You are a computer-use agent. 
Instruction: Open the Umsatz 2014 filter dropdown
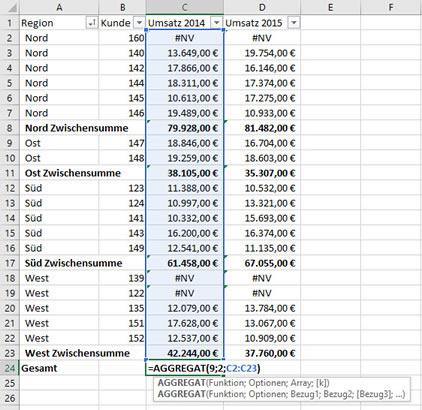217,23
